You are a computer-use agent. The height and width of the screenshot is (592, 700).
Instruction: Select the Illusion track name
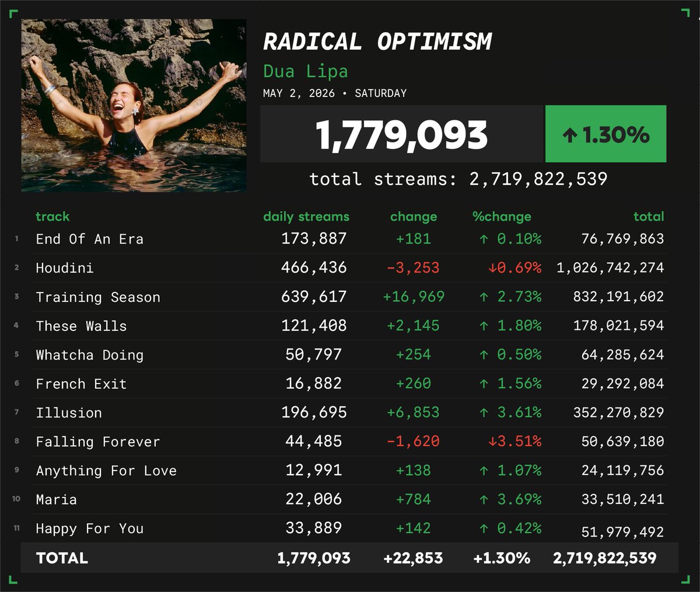tap(69, 413)
